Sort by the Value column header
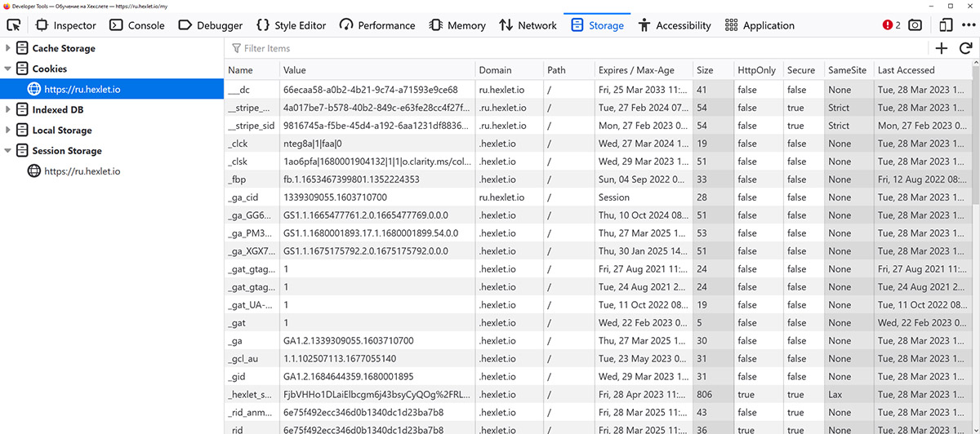This screenshot has width=980, height=434. coord(376,70)
